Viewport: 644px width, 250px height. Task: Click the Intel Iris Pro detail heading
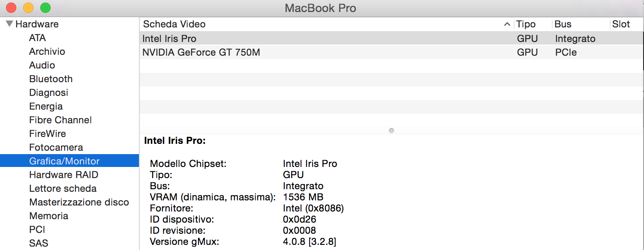[x=175, y=140]
